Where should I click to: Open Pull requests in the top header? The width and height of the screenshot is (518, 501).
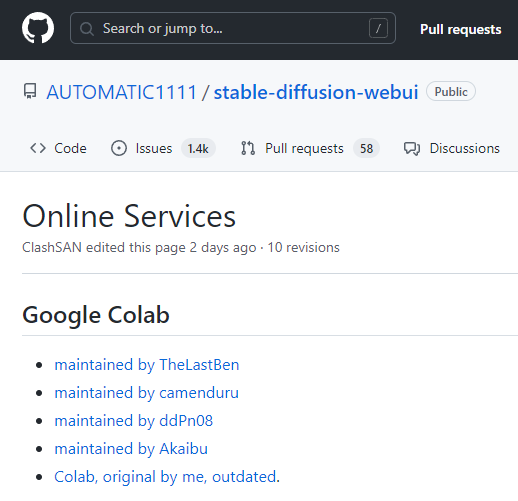460,29
